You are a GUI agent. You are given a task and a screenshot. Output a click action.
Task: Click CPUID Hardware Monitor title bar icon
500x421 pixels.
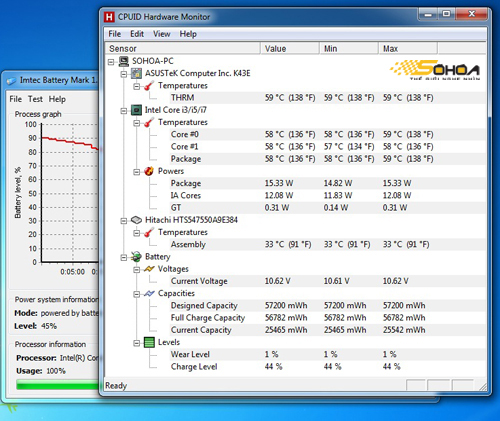coord(109,17)
